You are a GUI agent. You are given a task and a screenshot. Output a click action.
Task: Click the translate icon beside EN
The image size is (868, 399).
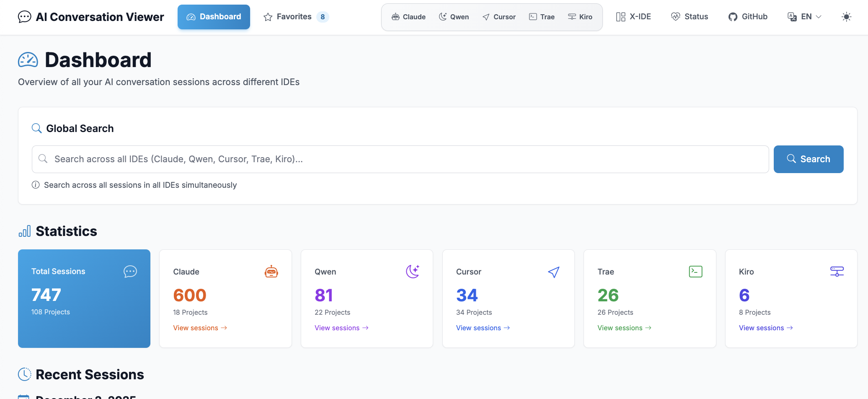(x=792, y=17)
